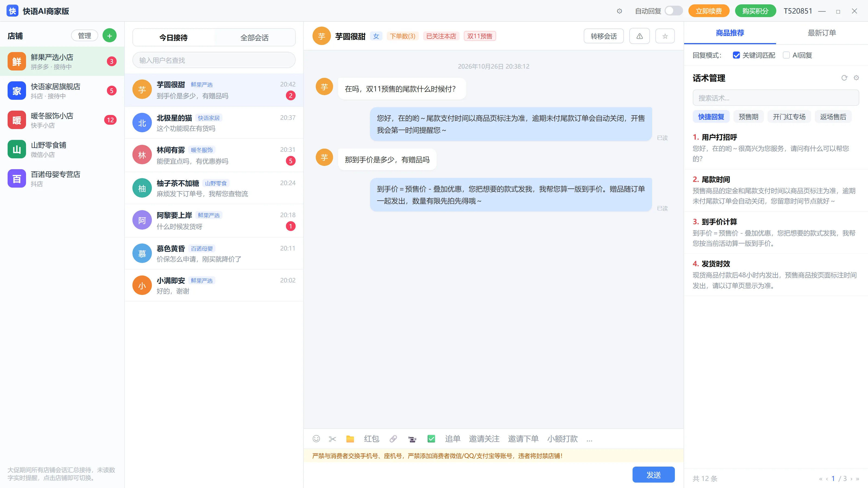Click the 购买积分 button
Image resolution: width=868 pixels, height=488 pixels.
pos(755,11)
